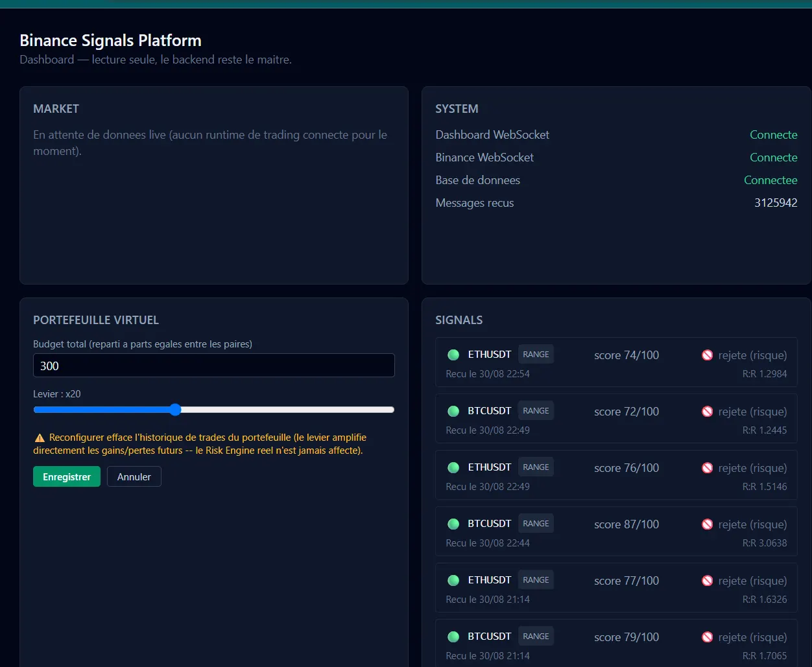
Task: Click rejected icon on R:R 3.0638 signal
Action: 707,524
